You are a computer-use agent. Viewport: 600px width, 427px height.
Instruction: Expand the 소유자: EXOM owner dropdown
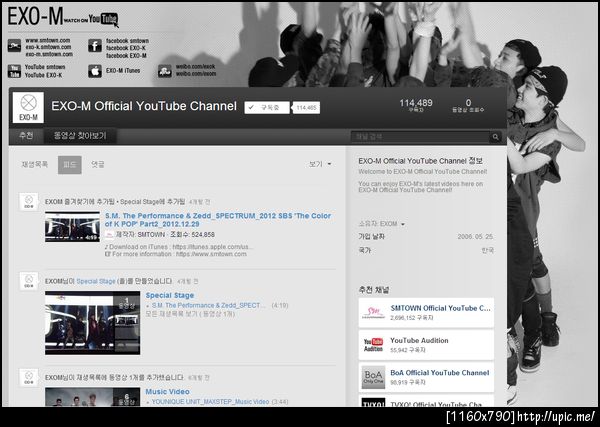[382, 224]
